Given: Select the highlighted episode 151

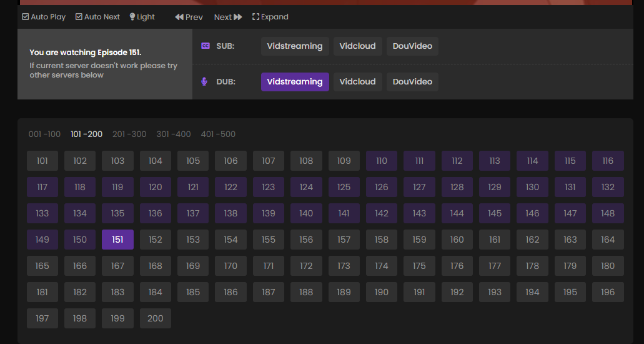Looking at the screenshot, I should pos(118,240).
